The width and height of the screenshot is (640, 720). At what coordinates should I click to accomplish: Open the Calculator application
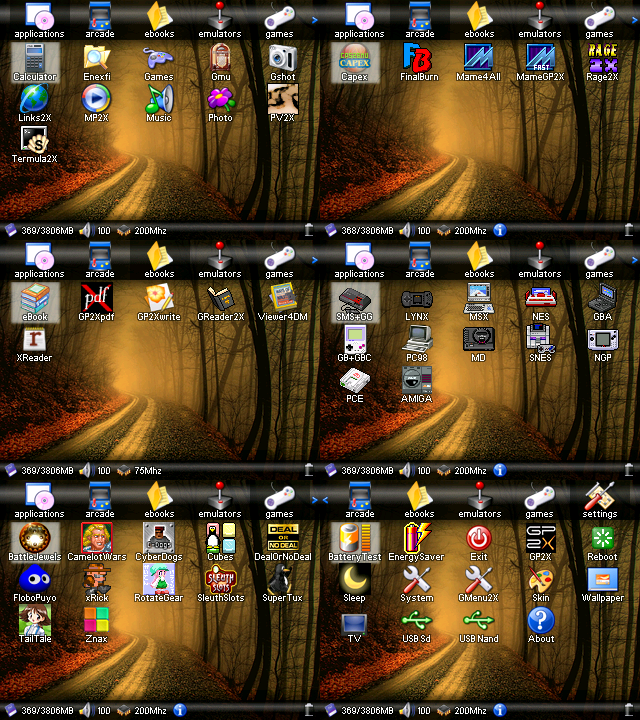pyautogui.click(x=35, y=62)
